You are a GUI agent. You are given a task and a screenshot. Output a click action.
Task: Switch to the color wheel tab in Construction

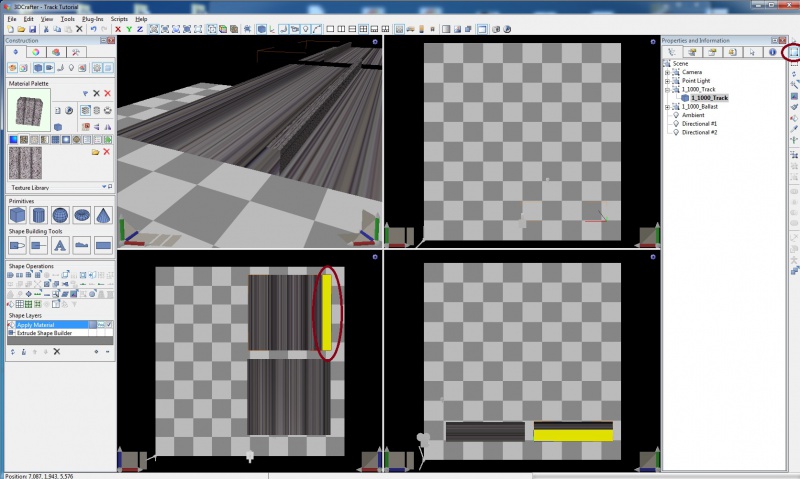[x=36, y=52]
